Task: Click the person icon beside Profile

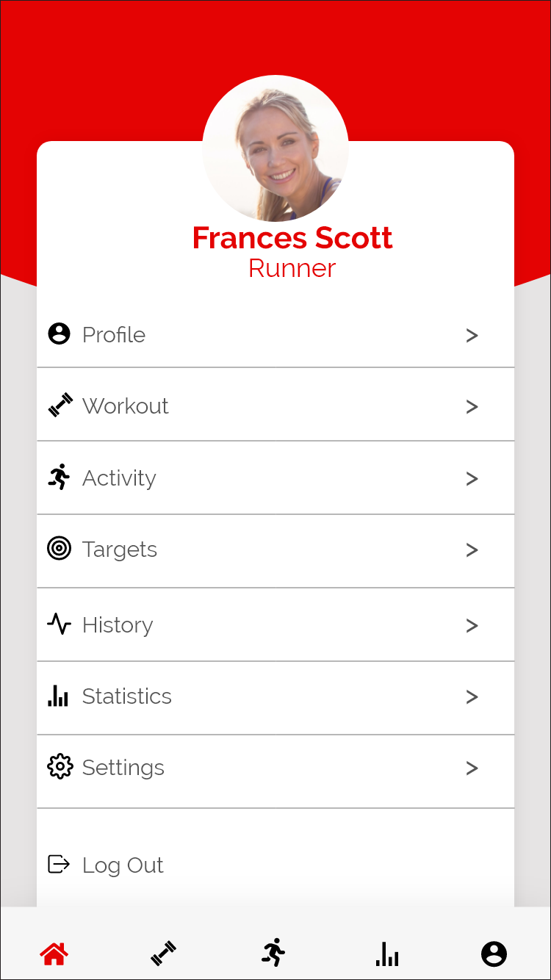Action: point(60,334)
